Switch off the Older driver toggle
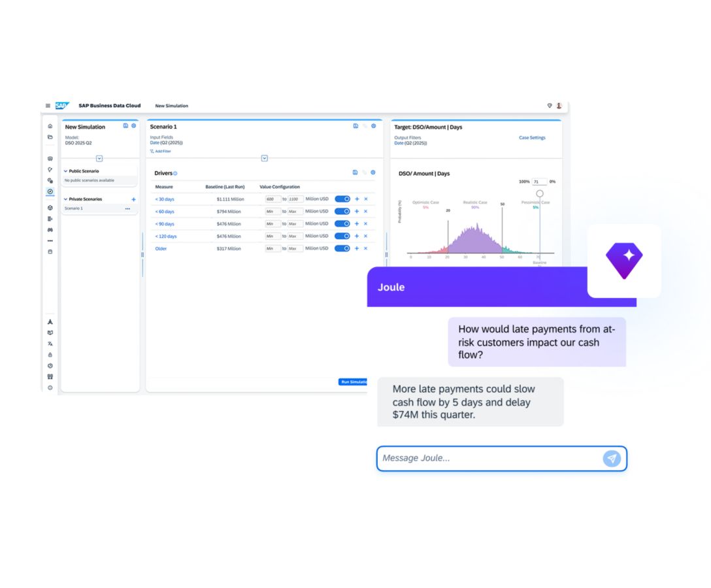This screenshot has width=711, height=588. click(x=342, y=249)
